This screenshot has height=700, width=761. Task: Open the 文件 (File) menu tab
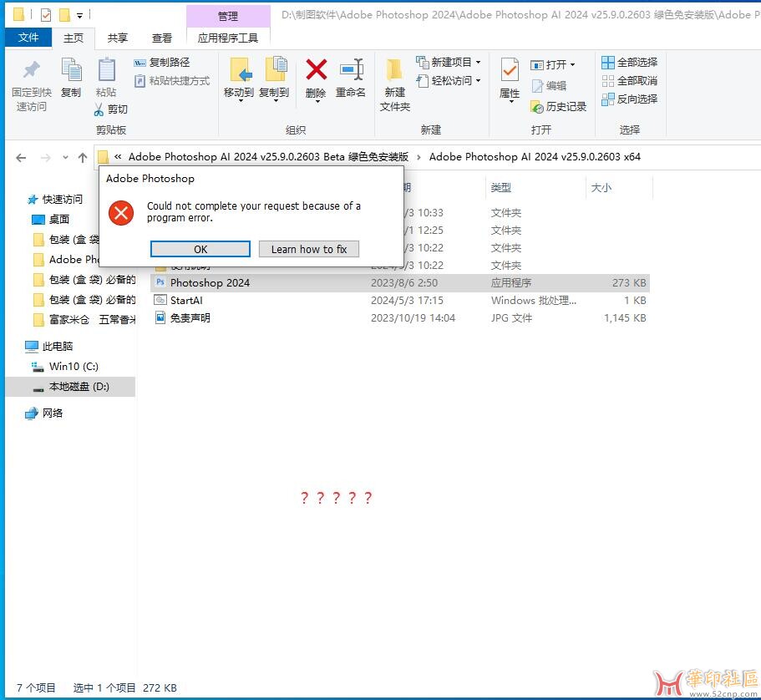(x=28, y=38)
